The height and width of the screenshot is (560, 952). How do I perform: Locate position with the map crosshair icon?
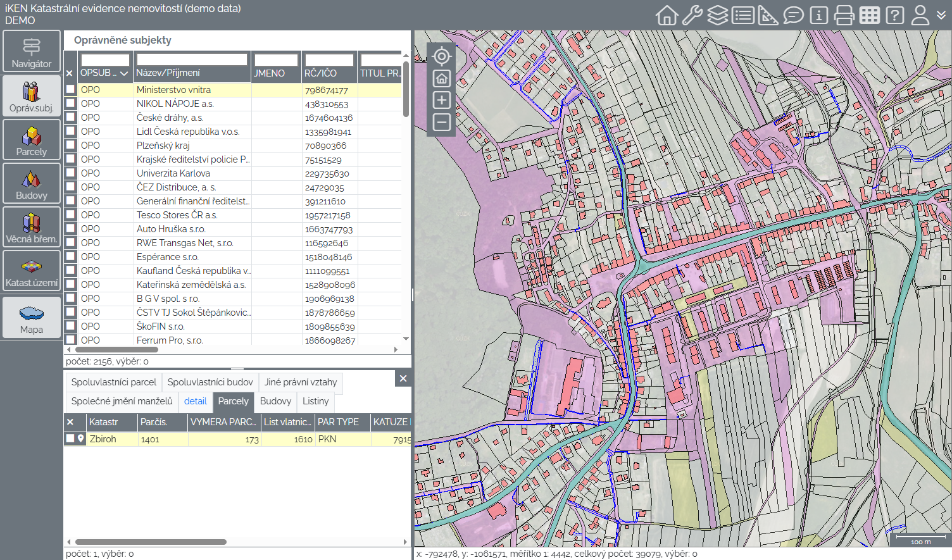tap(442, 56)
